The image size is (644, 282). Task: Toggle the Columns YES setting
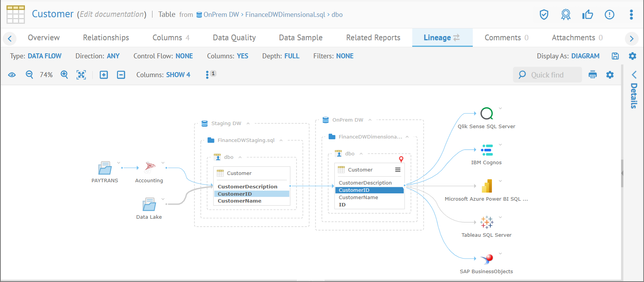pos(242,56)
